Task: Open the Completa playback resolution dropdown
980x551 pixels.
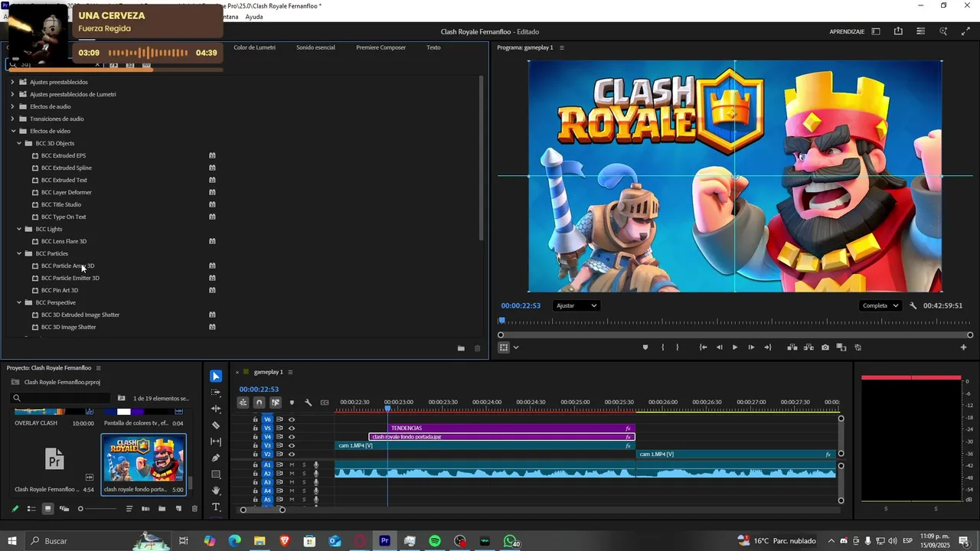Action: [880, 305]
